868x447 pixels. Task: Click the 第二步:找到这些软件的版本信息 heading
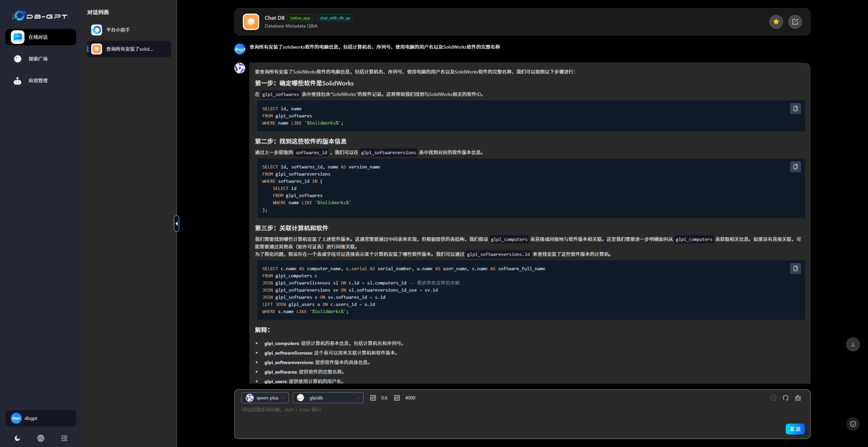(x=301, y=141)
